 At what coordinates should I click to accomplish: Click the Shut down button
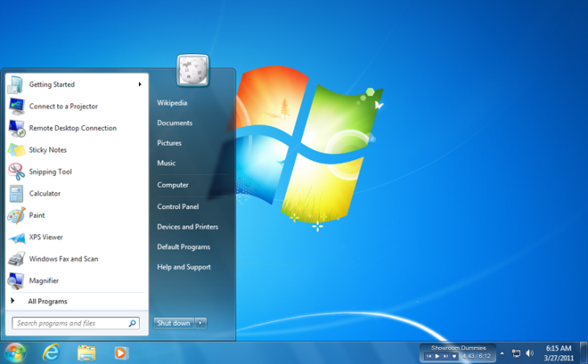click(x=174, y=323)
